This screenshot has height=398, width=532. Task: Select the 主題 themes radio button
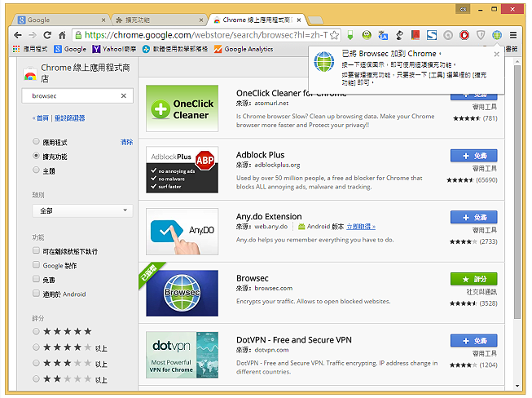(x=36, y=170)
